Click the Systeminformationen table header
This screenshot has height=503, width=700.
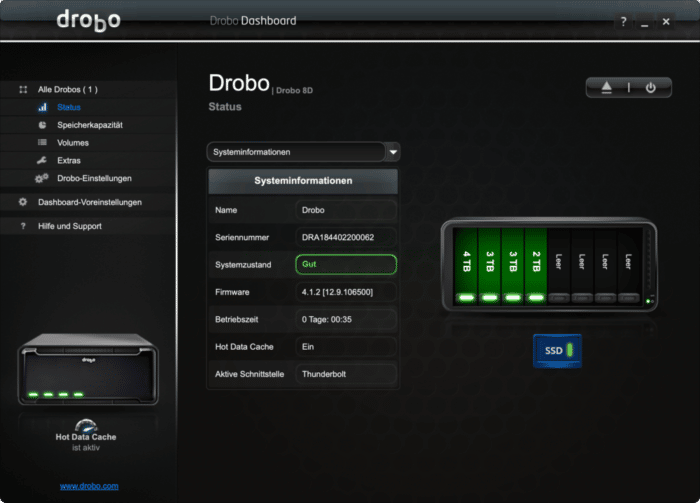[x=303, y=181]
